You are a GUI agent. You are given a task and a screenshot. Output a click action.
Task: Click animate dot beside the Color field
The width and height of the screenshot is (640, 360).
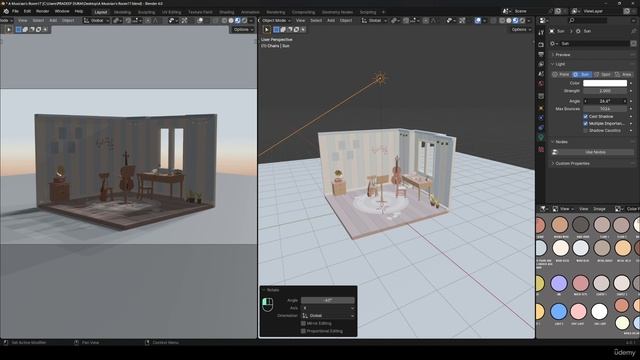pyautogui.click(x=631, y=83)
